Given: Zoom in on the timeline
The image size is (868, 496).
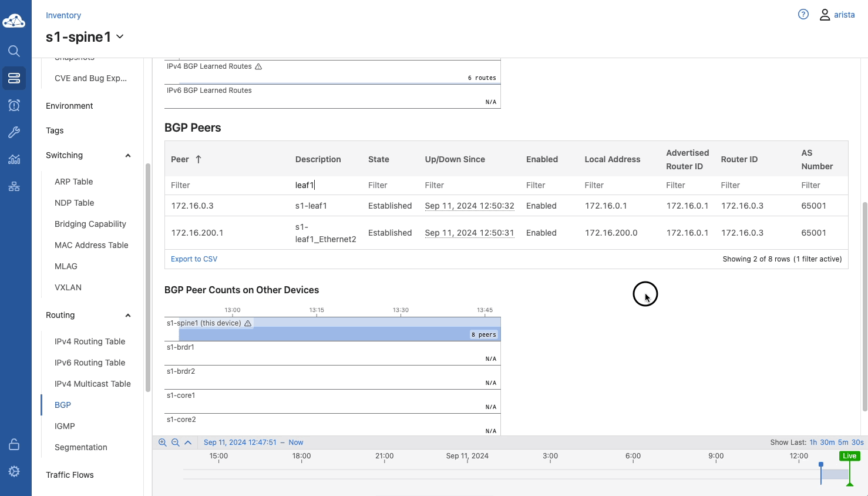Looking at the screenshot, I should click(163, 443).
